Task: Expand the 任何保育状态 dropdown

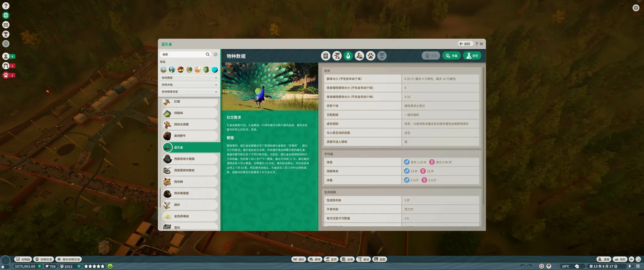Action: [189, 92]
